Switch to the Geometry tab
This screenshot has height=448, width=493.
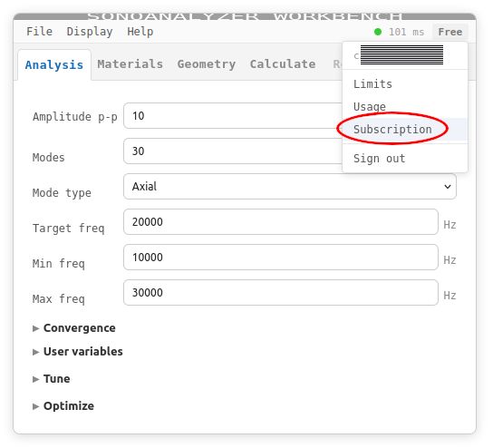pos(207,64)
